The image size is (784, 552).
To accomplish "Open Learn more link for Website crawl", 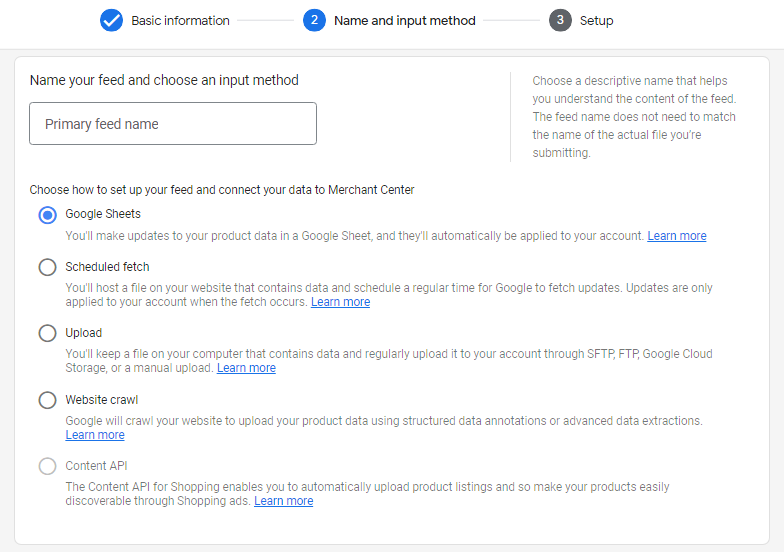I will coord(95,435).
